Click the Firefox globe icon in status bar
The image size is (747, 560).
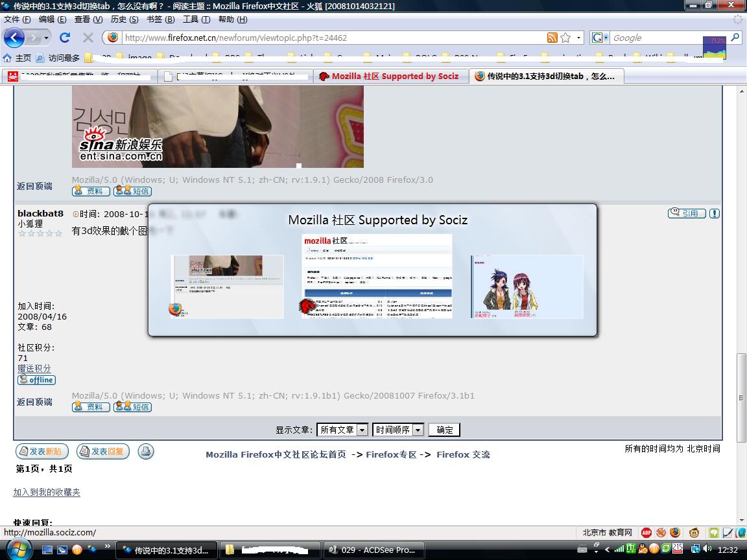(x=675, y=532)
